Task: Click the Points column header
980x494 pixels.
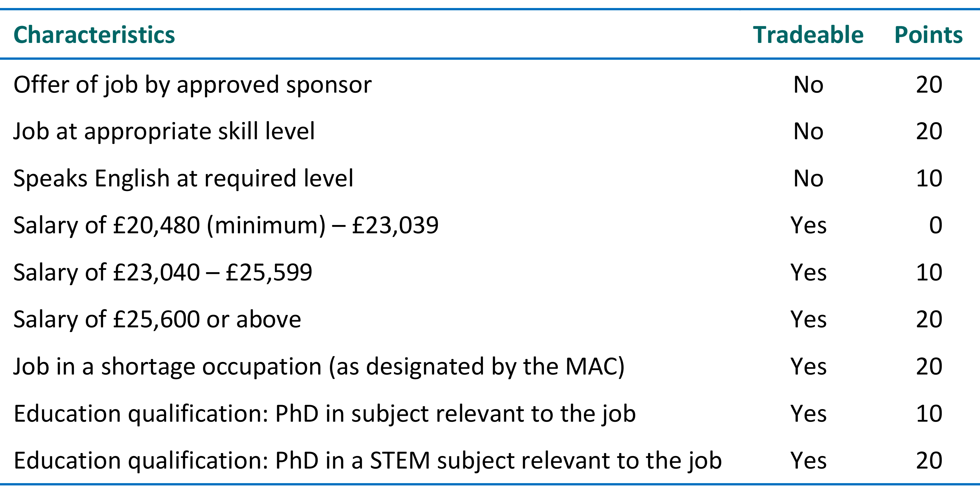Action: [x=929, y=35]
